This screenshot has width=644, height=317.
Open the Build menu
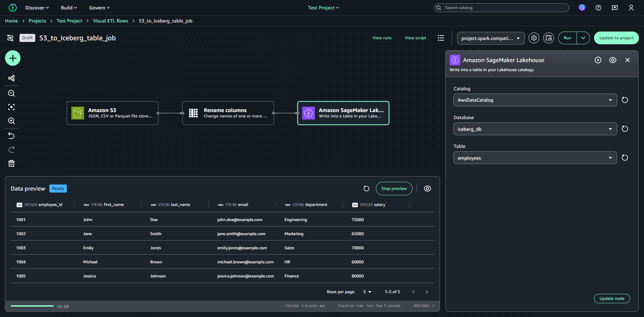pos(69,8)
